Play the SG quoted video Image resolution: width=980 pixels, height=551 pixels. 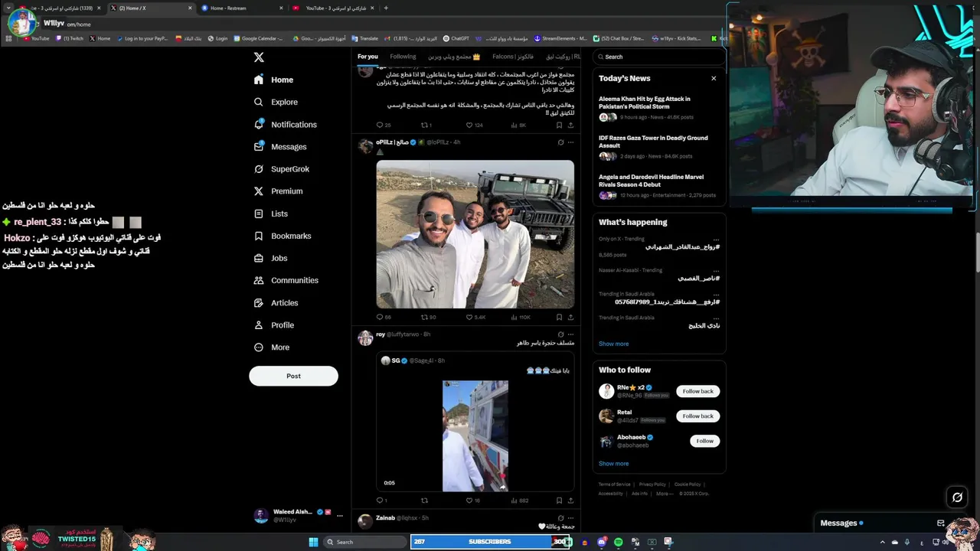pyautogui.click(x=475, y=435)
